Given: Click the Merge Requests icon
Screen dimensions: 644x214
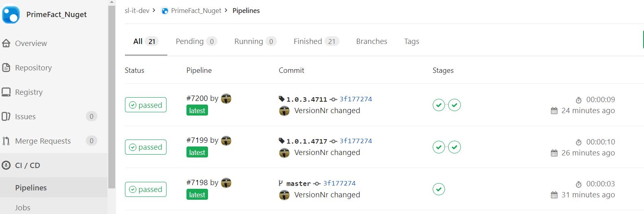Looking at the screenshot, I should click(x=6, y=141).
